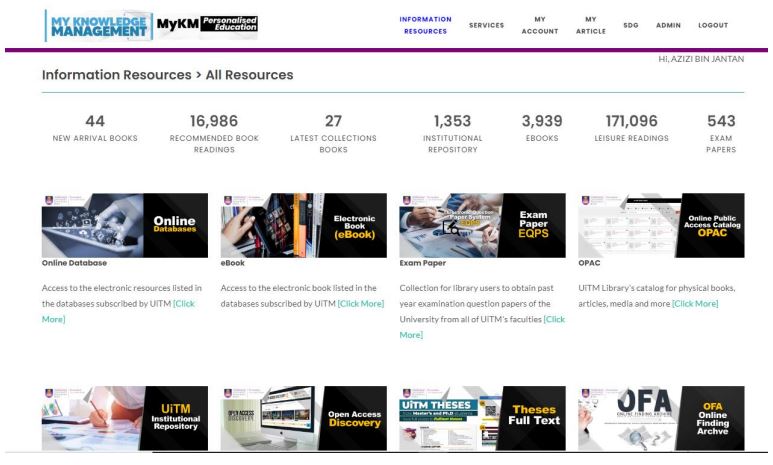Open My Article menu item
The image size is (773, 465).
591,25
